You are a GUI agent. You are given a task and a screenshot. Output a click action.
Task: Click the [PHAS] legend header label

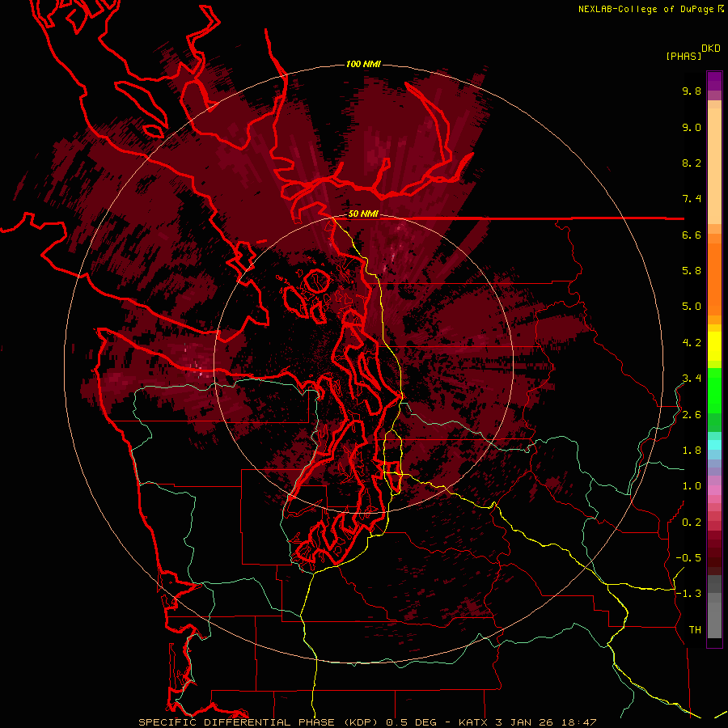684,56
